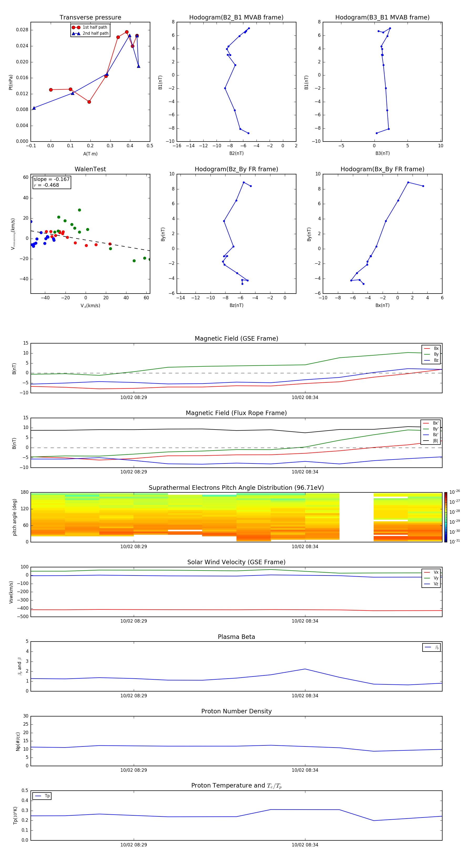Select the '1st half path' legend entry
The width and height of the screenshot is (473, 868).
tap(90, 27)
